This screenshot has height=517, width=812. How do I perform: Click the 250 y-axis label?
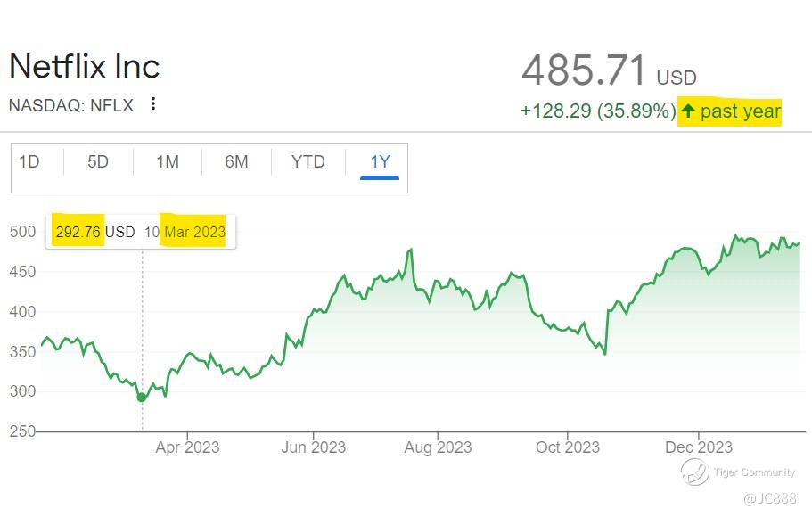point(23,431)
